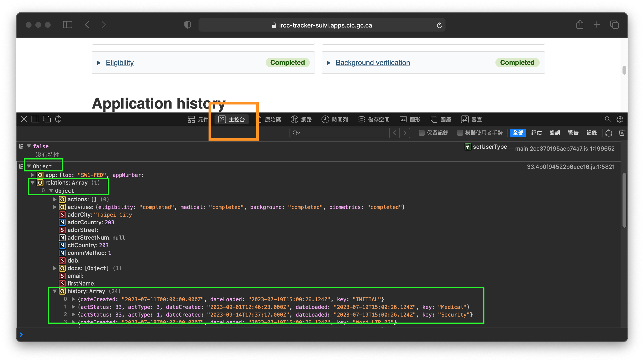The image size is (644, 362).
Task: Enable the 保留記錄 checkbox
Action: pos(422,133)
